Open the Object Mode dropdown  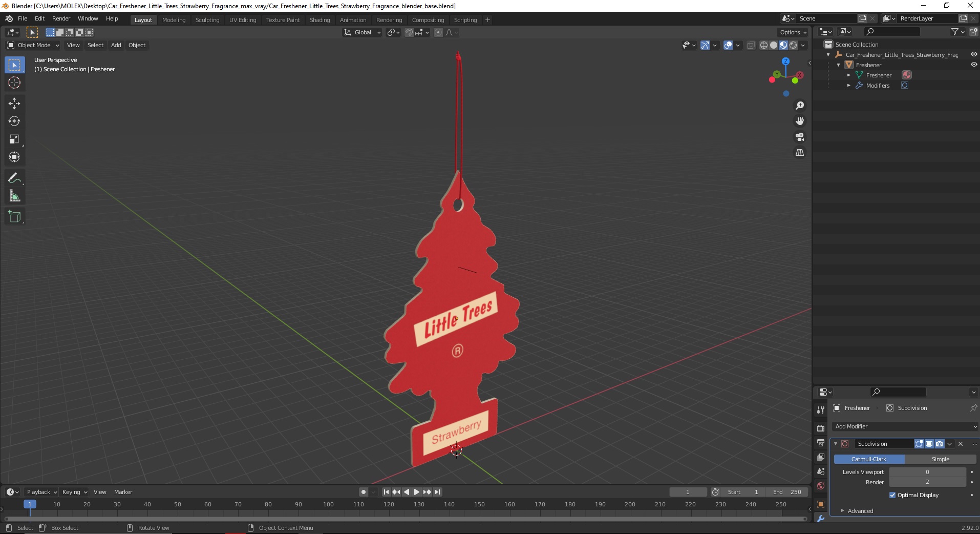pyautogui.click(x=33, y=45)
